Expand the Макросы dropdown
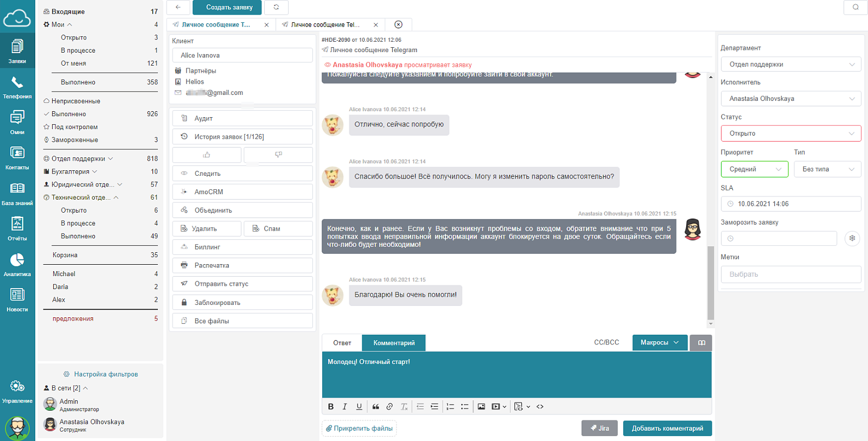 (660, 343)
